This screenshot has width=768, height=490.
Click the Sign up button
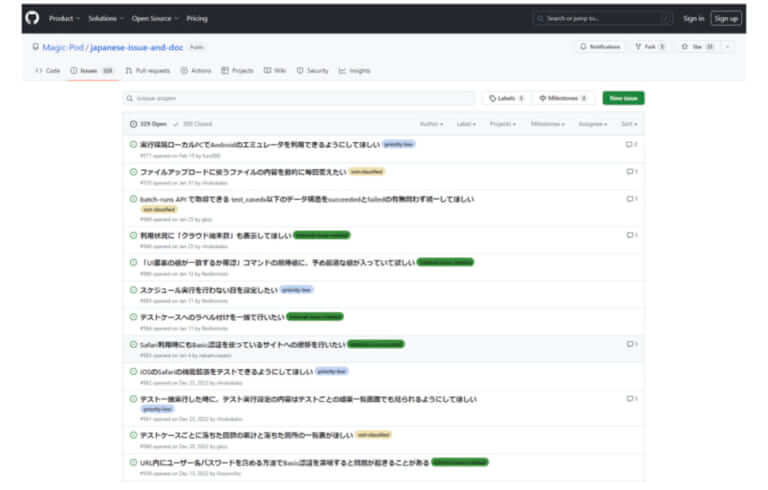[726, 18]
